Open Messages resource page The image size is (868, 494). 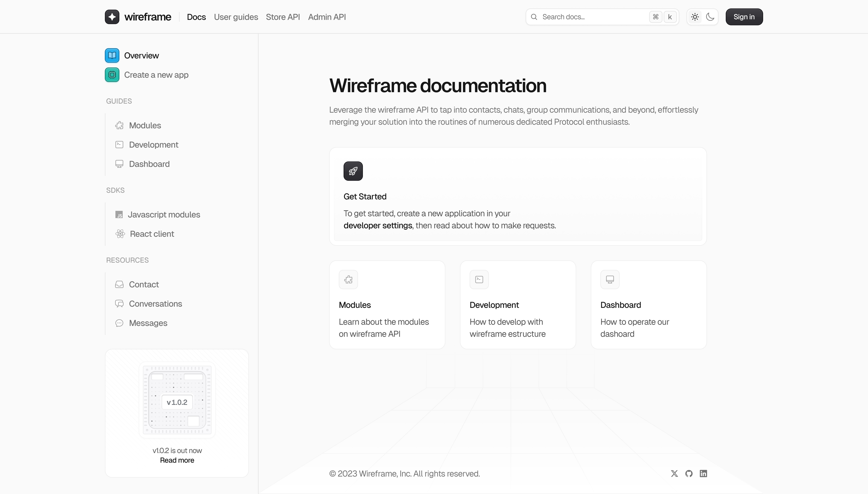tap(148, 323)
